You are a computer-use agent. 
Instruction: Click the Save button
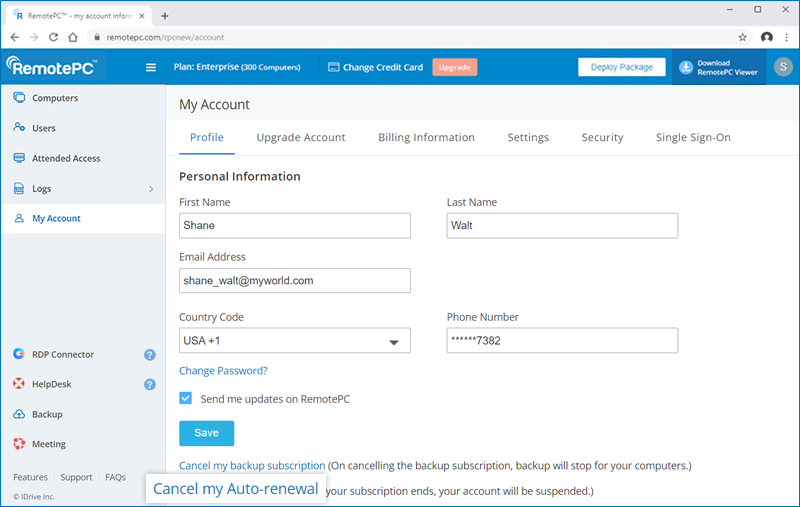[207, 433]
